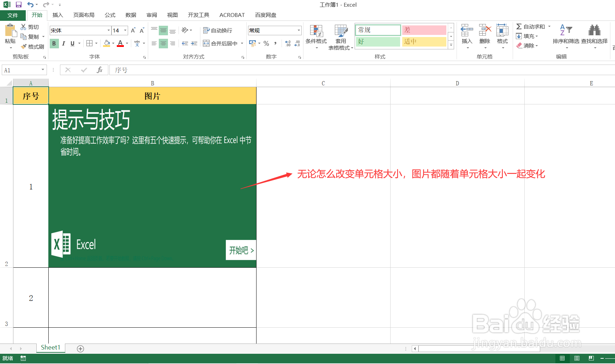615x364 pixels.
Task: Click the Delete Cells icon
Action: pyautogui.click(x=485, y=30)
